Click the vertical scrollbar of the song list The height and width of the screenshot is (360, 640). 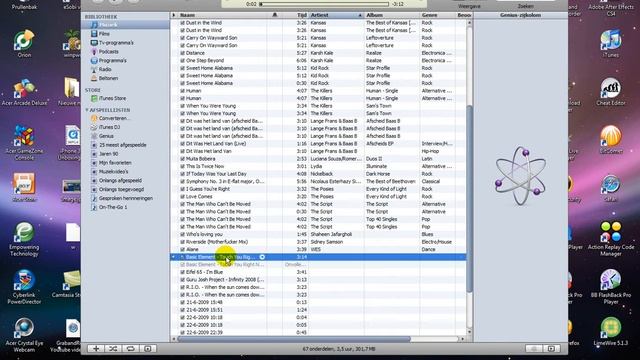(x=469, y=198)
